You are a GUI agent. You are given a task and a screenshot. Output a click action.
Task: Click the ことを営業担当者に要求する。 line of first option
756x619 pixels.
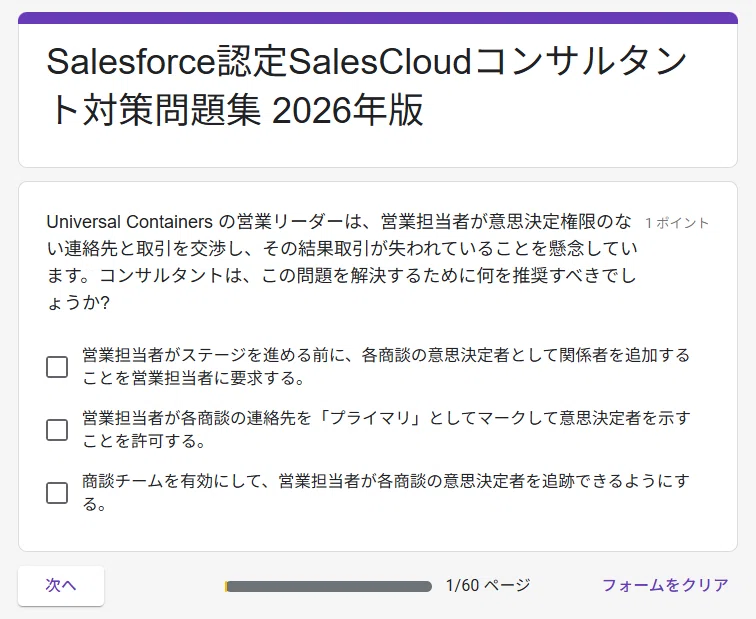tap(193, 378)
